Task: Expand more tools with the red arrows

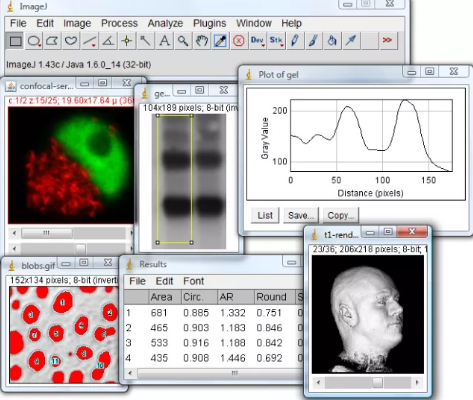Action: [387, 41]
